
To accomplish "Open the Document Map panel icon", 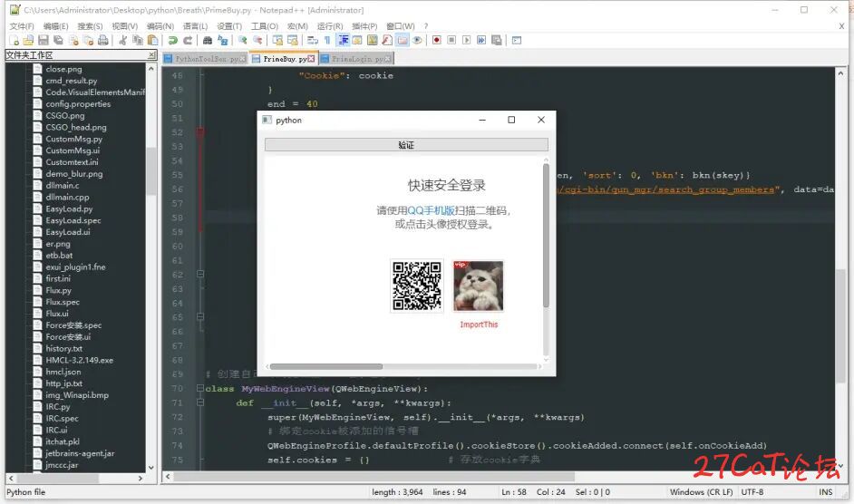I will pyautogui.click(x=373, y=40).
